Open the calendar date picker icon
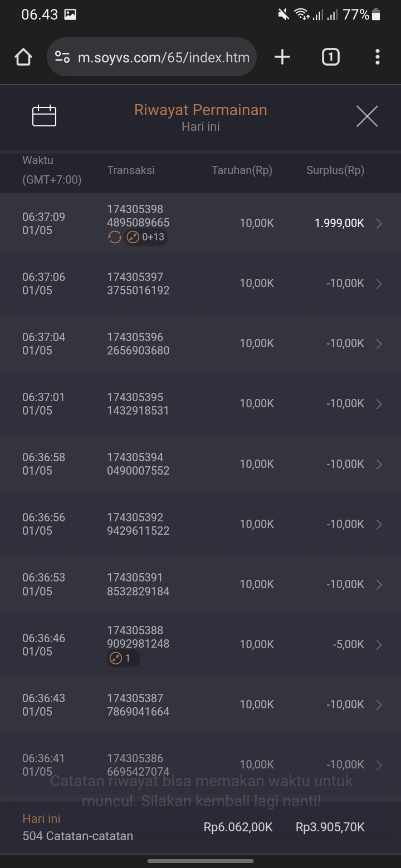401x868 pixels. coord(45,116)
